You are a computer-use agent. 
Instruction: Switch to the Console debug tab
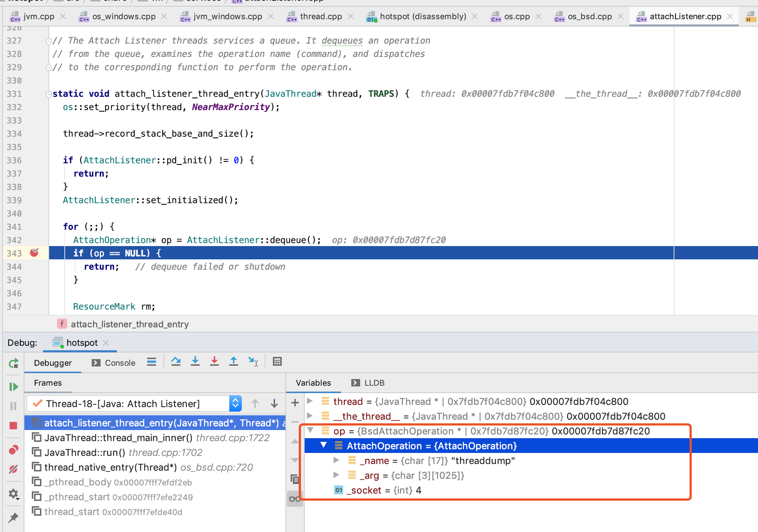(114, 363)
